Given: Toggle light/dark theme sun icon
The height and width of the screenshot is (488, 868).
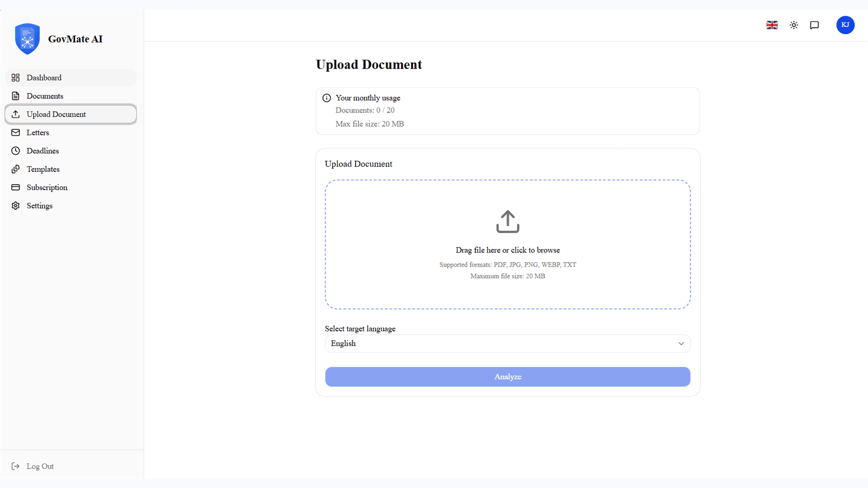Looking at the screenshot, I should pos(794,25).
